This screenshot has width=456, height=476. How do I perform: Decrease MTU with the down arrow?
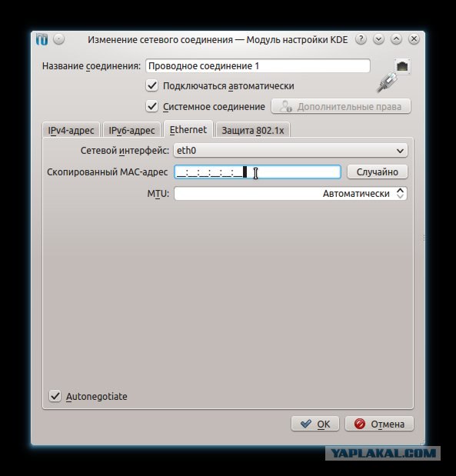401,197
